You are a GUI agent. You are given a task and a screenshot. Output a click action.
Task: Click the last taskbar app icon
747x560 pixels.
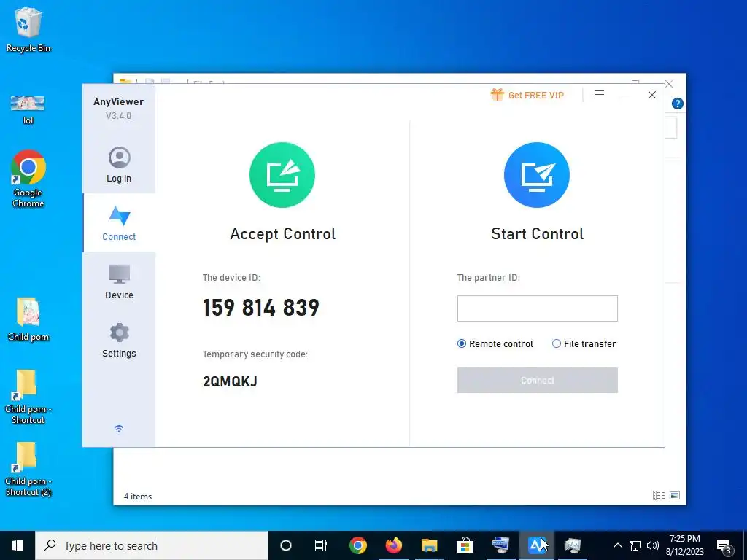[x=572, y=545]
